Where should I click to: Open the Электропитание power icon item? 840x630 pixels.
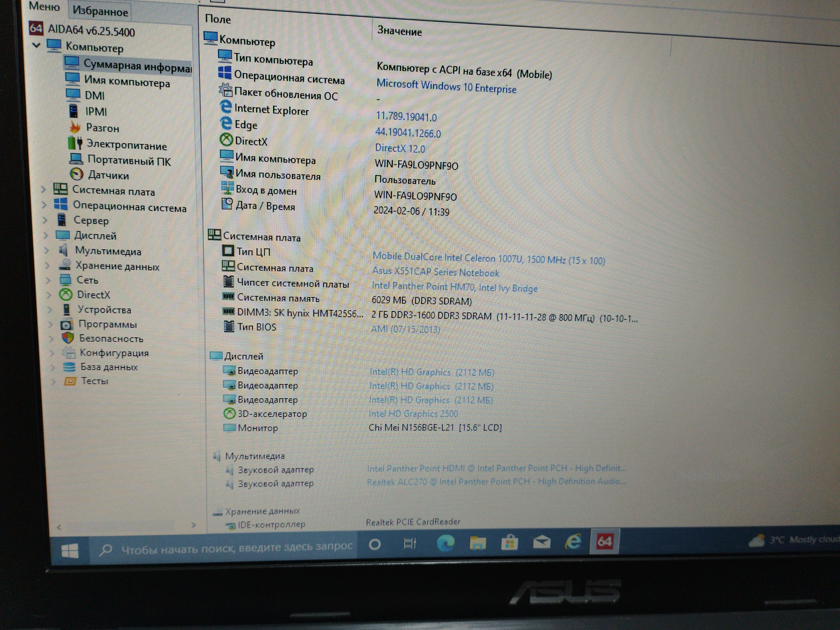[75, 143]
